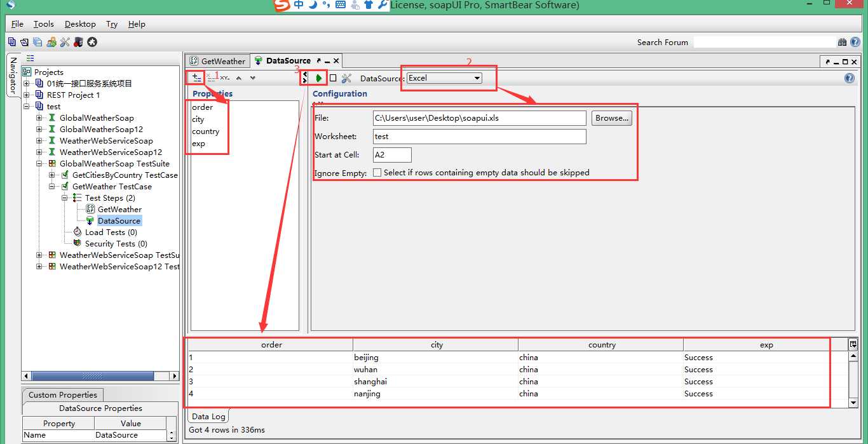
Task: Click the save all projects icon
Action: 37,43
